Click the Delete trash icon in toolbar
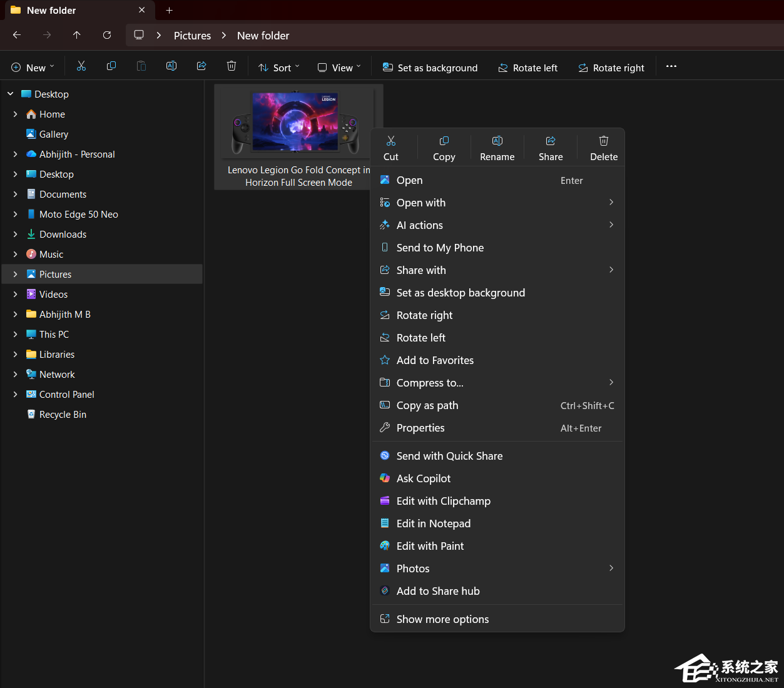This screenshot has height=688, width=784. point(232,66)
